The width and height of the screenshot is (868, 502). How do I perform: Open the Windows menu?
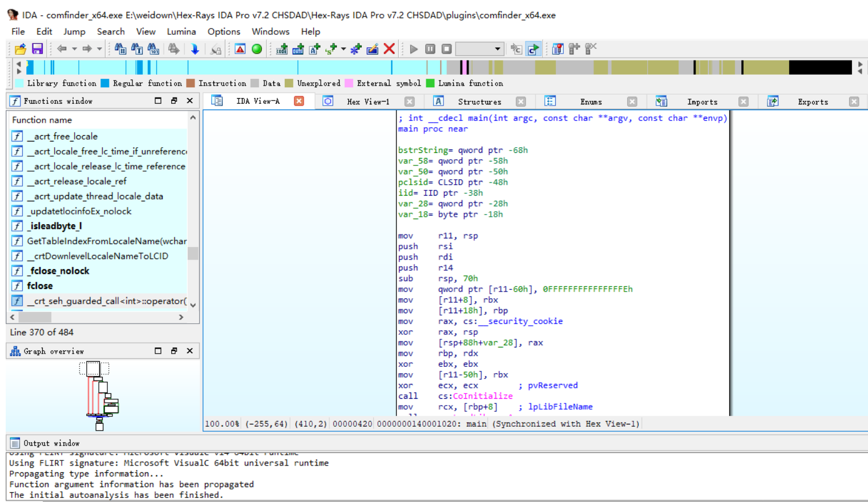[271, 31]
